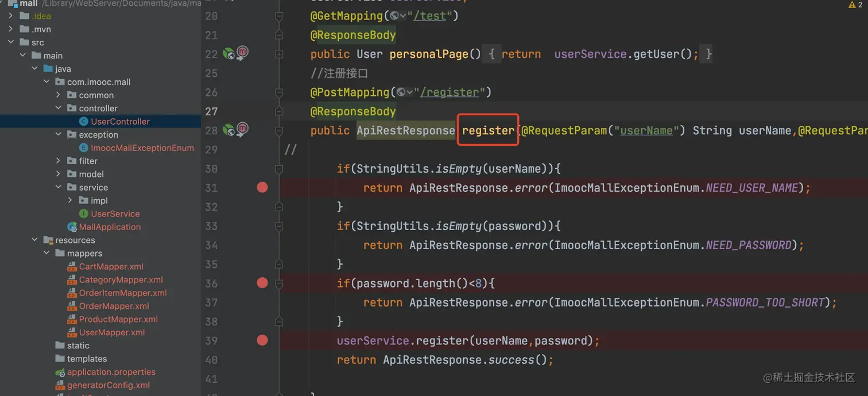Click the CartMapper.xml file icon

(72, 267)
